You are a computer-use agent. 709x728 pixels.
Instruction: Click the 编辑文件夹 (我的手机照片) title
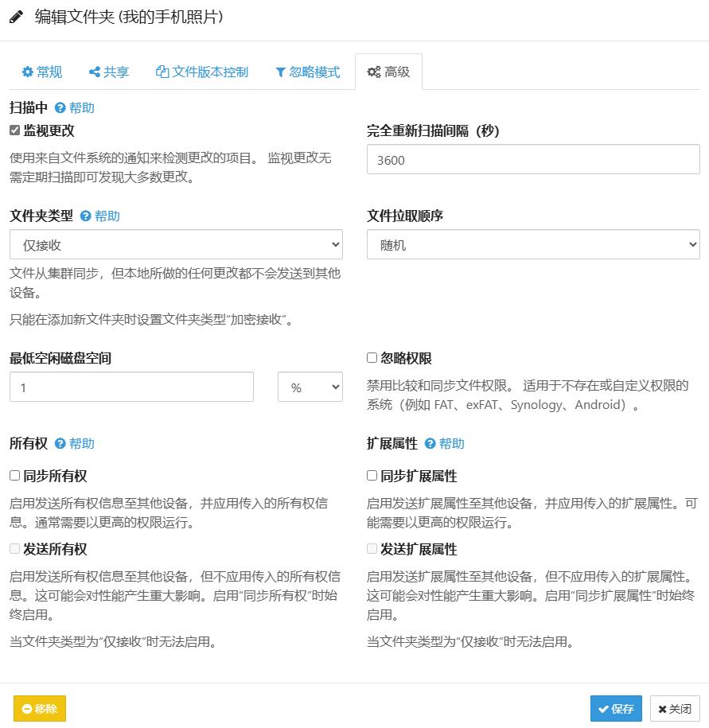tap(129, 18)
